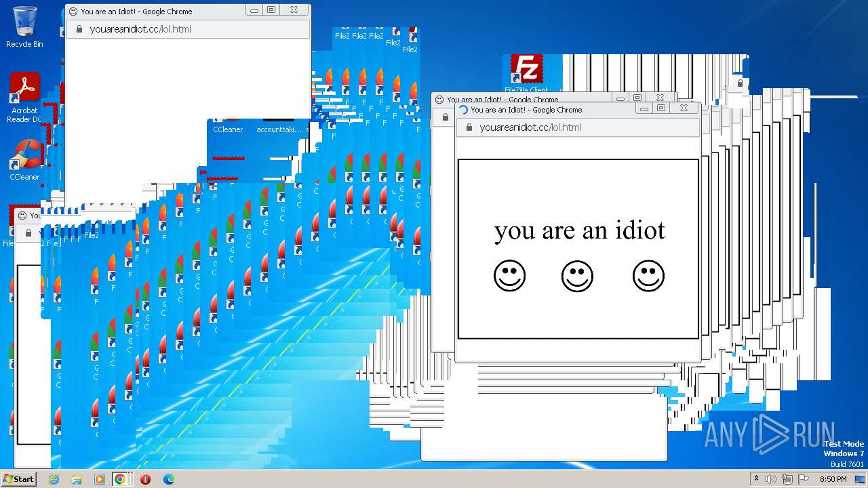This screenshot has width=868, height=488.
Task: Click the left smiley face in popup
Action: click(x=509, y=277)
